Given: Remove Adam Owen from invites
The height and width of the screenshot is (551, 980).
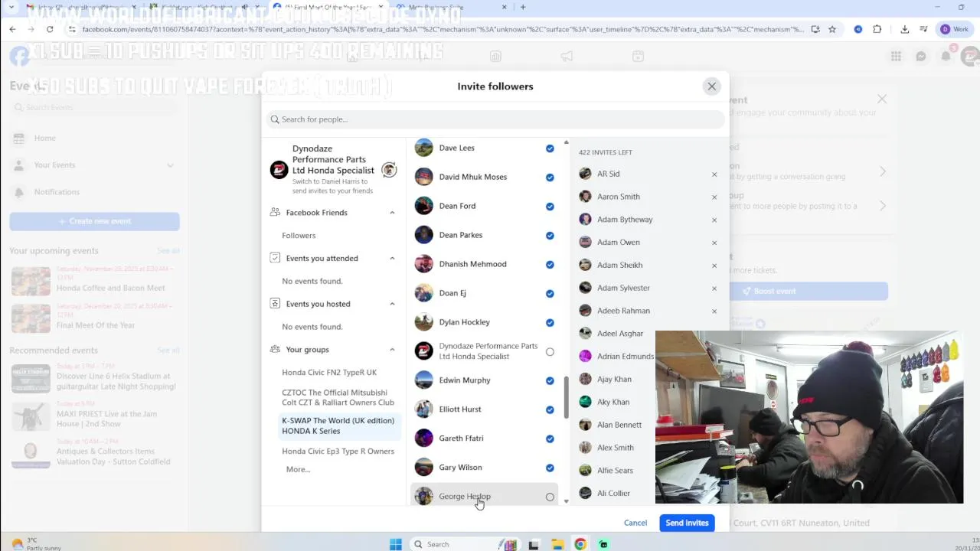Looking at the screenshot, I should point(714,243).
